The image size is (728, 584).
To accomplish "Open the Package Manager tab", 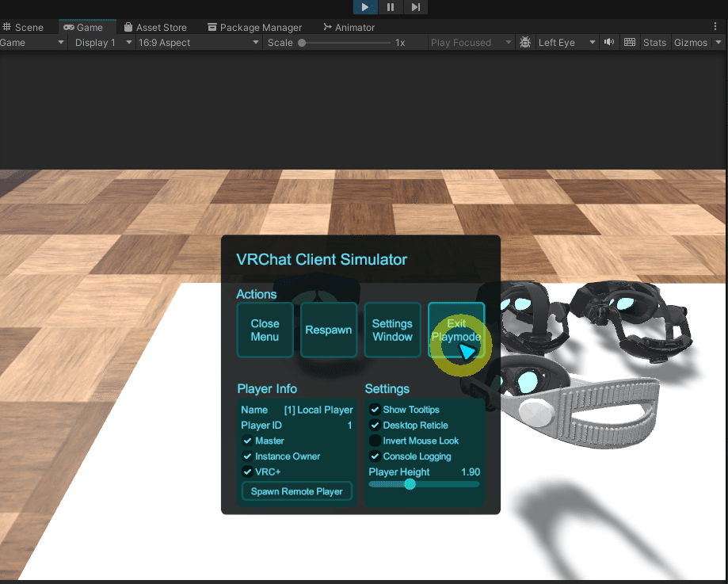I will point(254,28).
